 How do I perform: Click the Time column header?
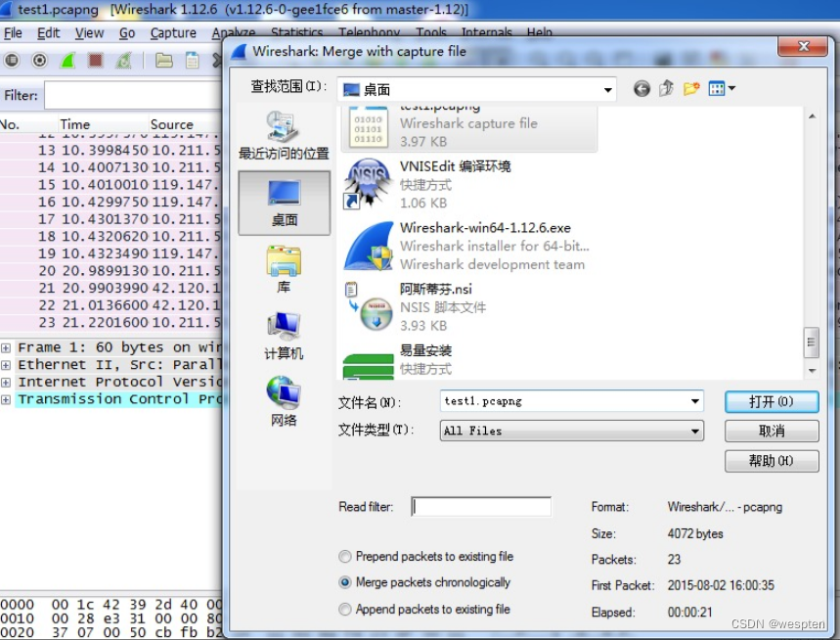[x=103, y=124]
